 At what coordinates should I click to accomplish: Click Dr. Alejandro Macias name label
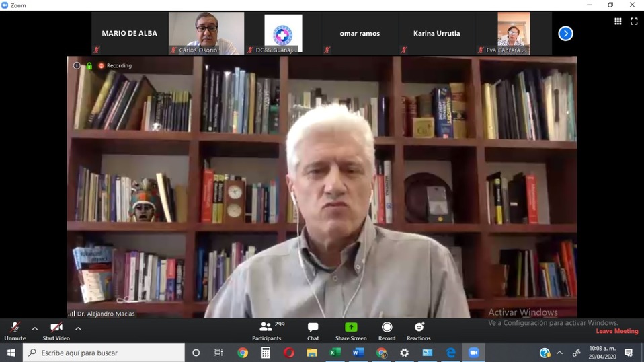[x=106, y=314]
